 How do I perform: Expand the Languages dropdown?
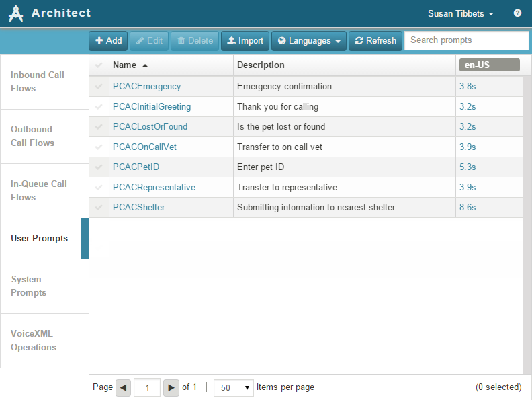pos(308,41)
